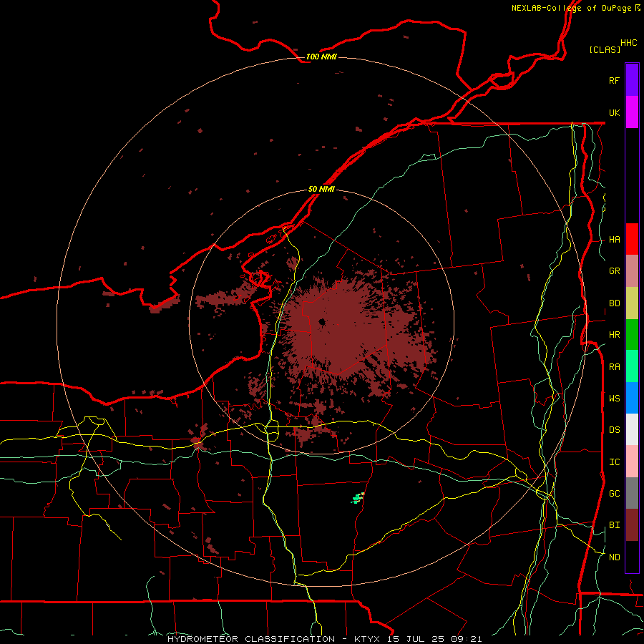
Task: Click the small green rain echo
Action: 357,498
